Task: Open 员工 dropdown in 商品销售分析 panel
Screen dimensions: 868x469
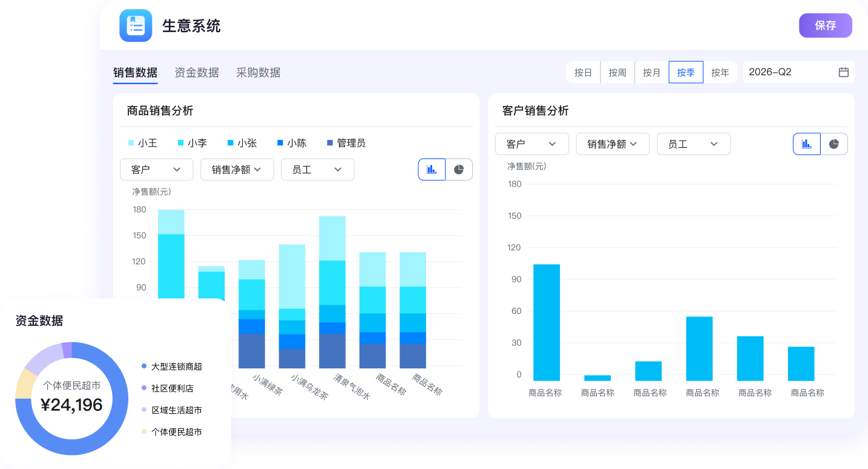Action: click(318, 170)
